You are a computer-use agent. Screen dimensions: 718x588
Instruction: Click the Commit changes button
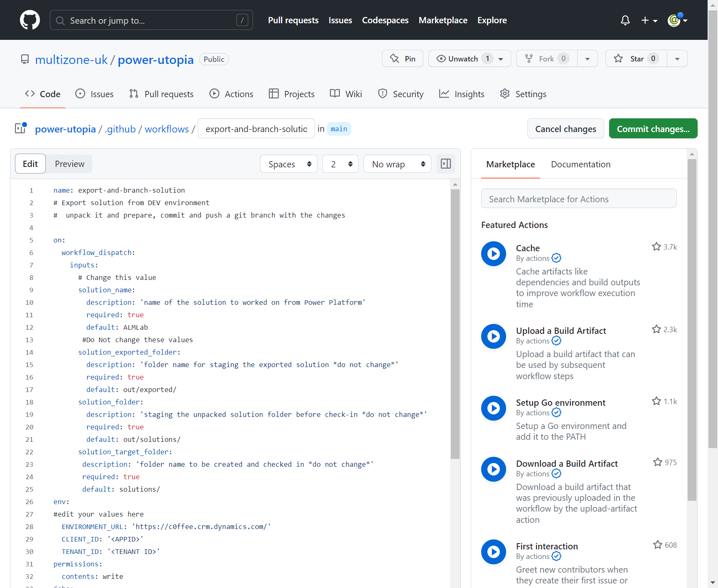pyautogui.click(x=653, y=129)
